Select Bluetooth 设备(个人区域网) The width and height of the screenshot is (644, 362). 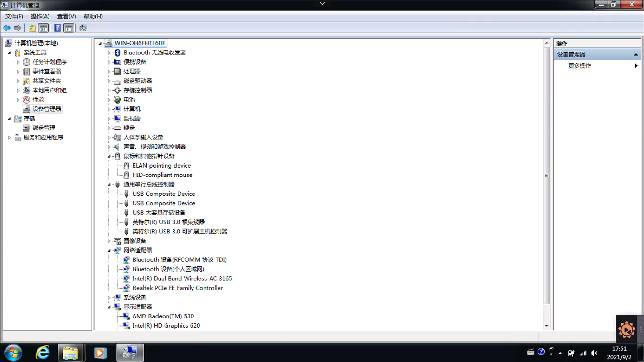(168, 269)
